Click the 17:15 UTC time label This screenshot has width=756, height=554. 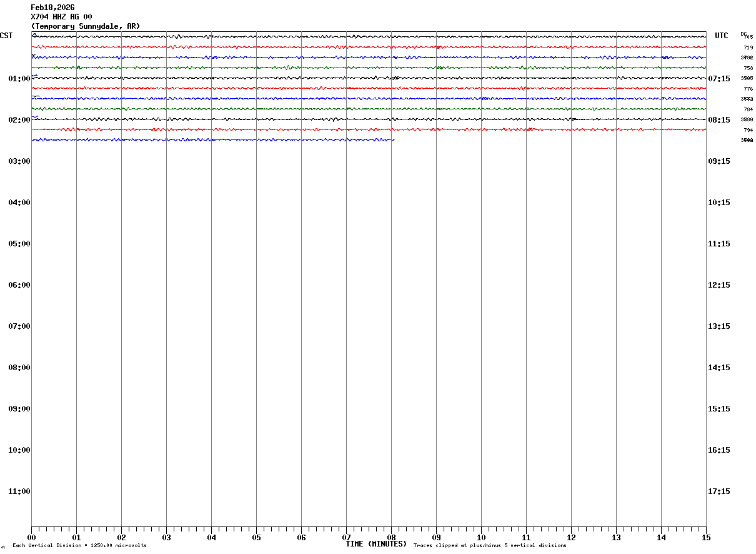[x=719, y=491]
